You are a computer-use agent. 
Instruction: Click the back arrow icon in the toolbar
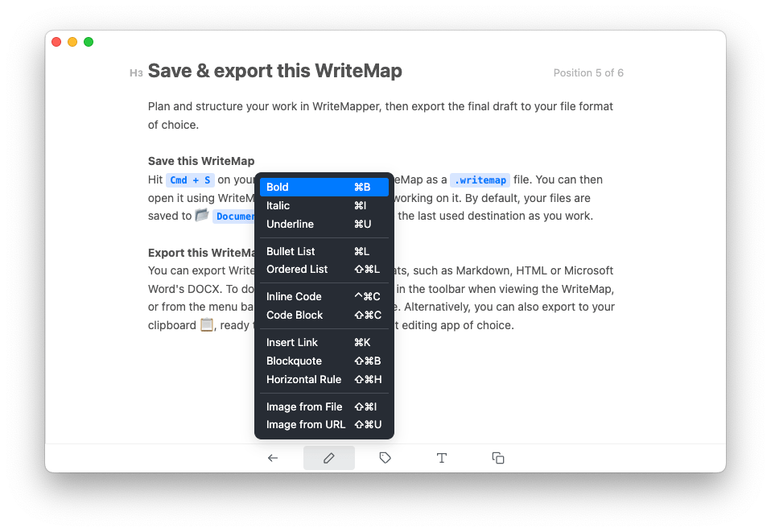tap(273, 458)
